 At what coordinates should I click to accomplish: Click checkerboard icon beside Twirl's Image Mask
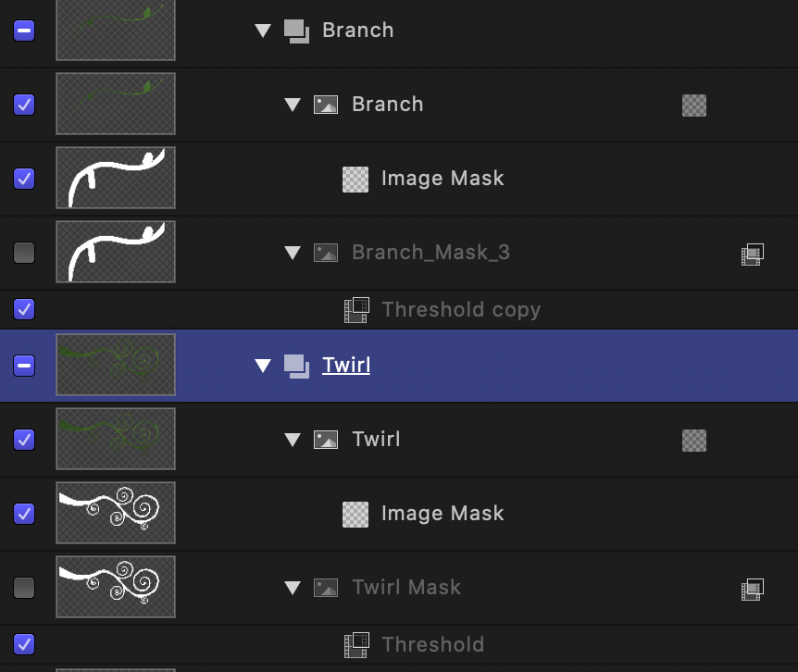coord(355,515)
